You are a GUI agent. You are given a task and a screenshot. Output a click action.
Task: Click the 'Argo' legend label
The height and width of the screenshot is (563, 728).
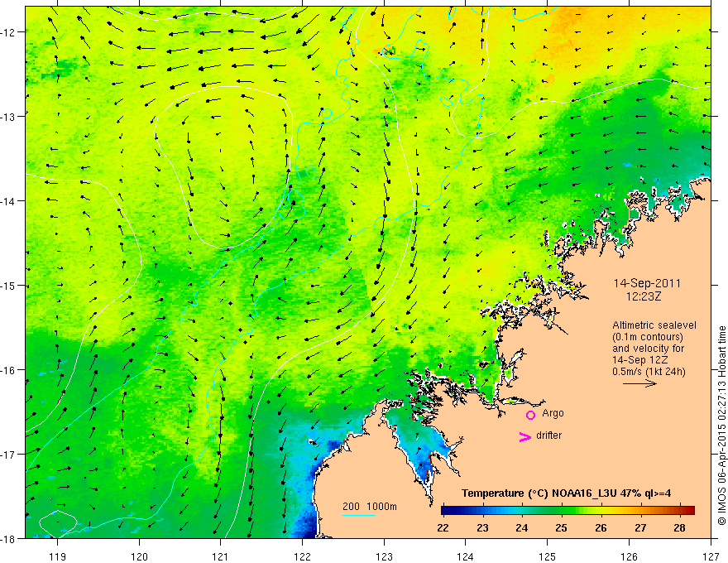(553, 413)
